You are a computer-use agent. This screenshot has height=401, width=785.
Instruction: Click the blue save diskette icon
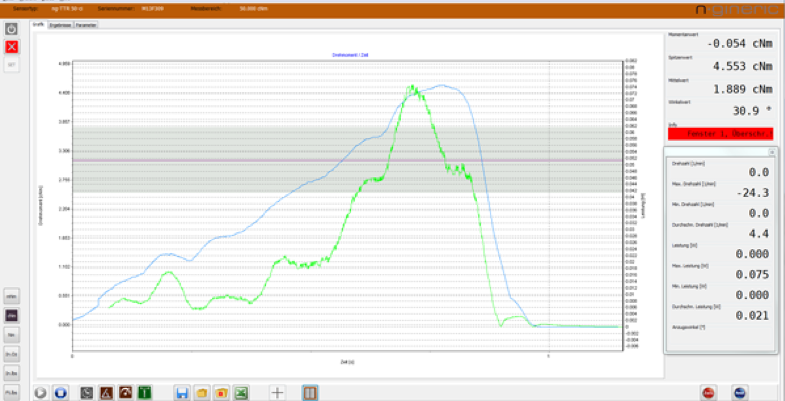click(x=182, y=392)
